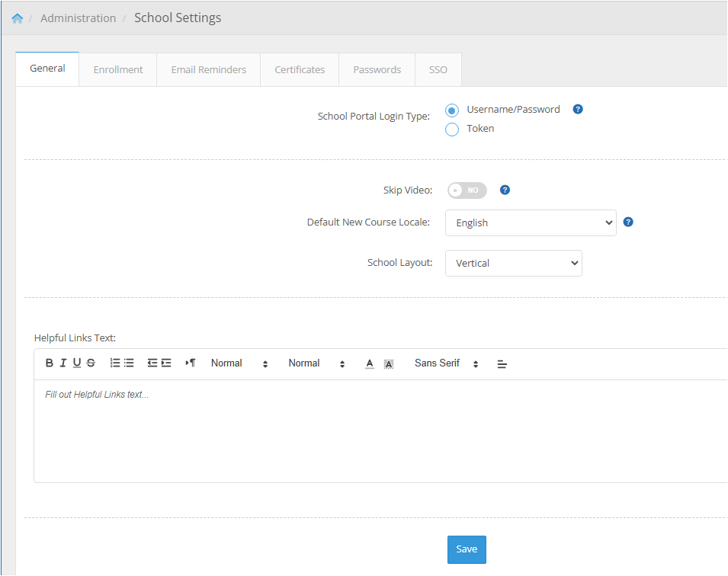Open the Certificates tab

300,69
